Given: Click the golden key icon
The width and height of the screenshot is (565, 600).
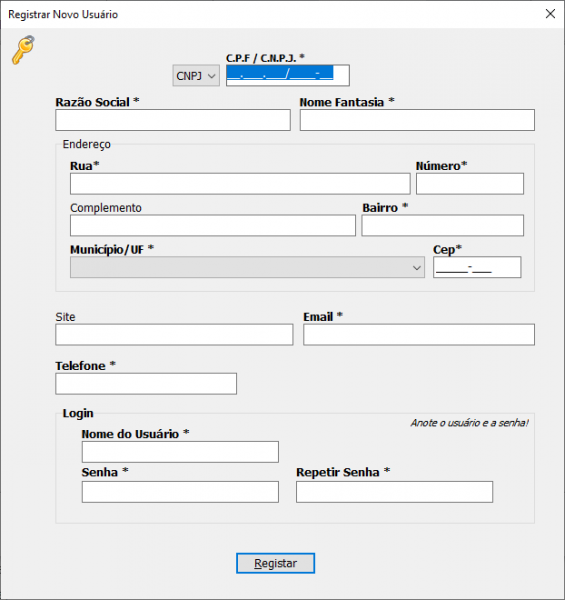Looking at the screenshot, I should 23,50.
